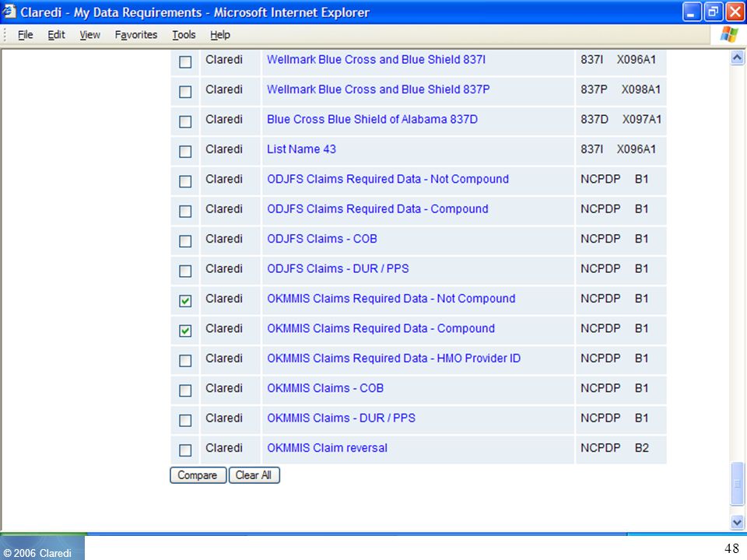Tick the OKMMIS Claims - DUR / PPS checkbox
Screen dimensions: 747x560
pyautogui.click(x=185, y=421)
